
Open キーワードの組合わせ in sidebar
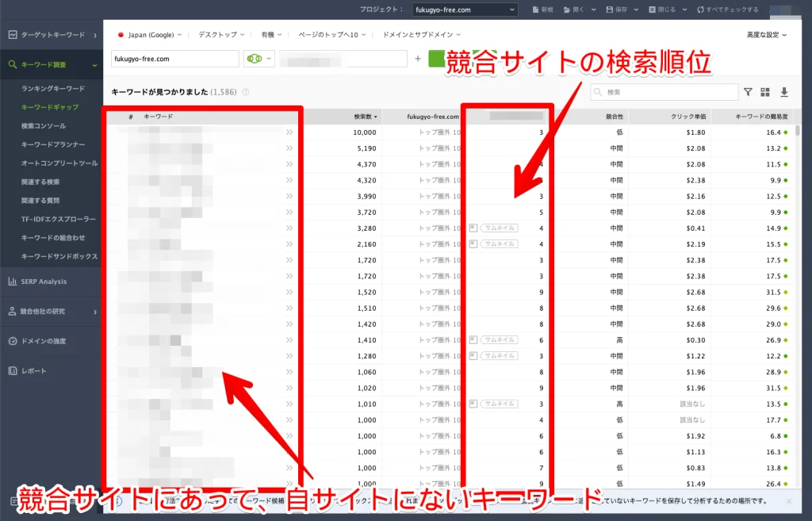point(53,238)
